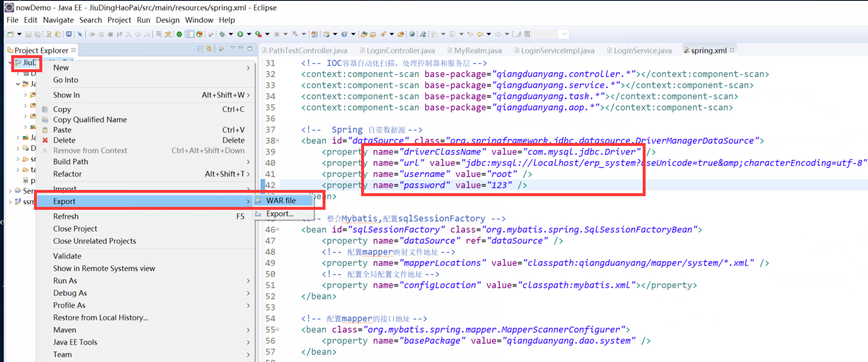Close the Project Explorer view tab
This screenshot has height=362, width=868.
[x=73, y=50]
